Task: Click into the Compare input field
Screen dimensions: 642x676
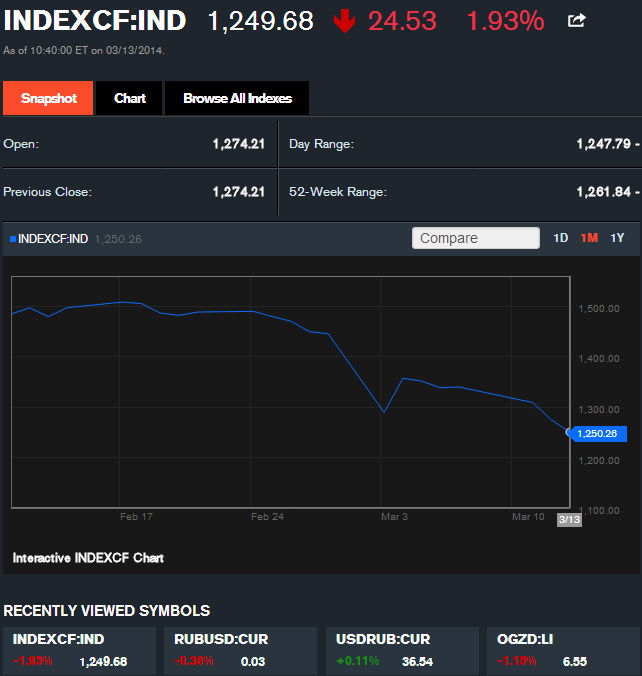Action: pyautogui.click(x=475, y=238)
